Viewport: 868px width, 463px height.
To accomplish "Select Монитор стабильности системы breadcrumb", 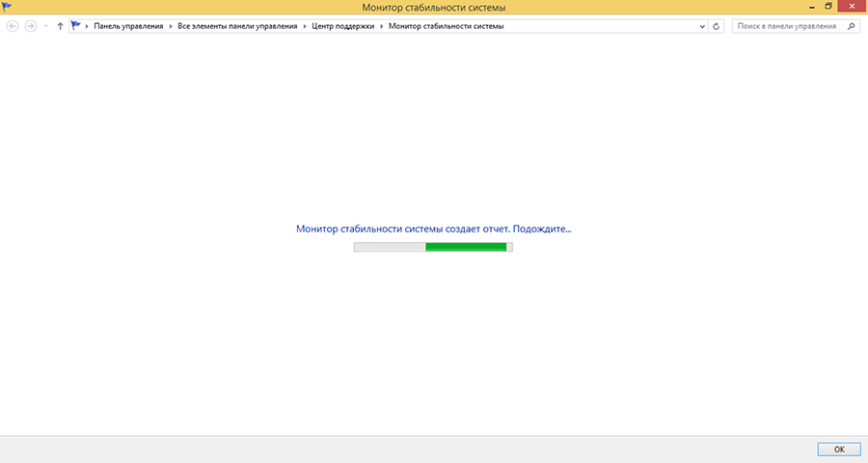I will click(447, 26).
